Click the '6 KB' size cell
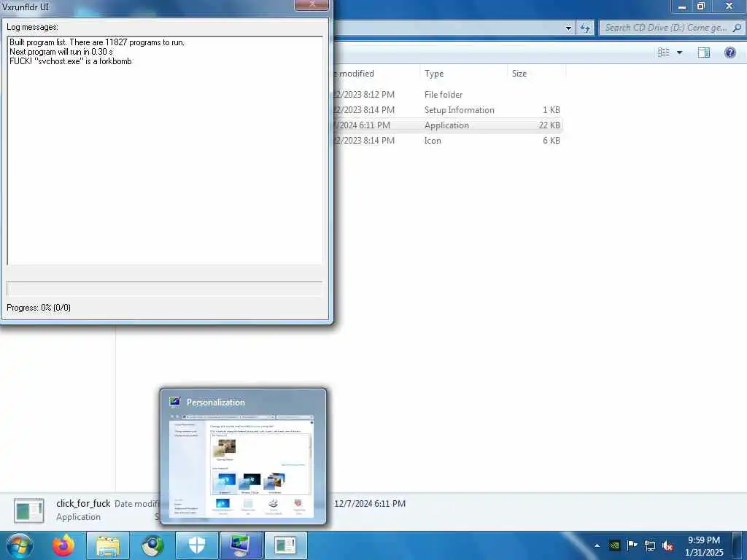This screenshot has width=747, height=560. click(551, 141)
